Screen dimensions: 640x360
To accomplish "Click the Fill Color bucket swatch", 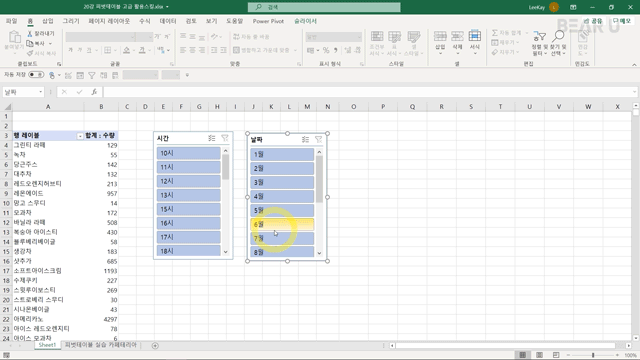I will tap(127, 50).
